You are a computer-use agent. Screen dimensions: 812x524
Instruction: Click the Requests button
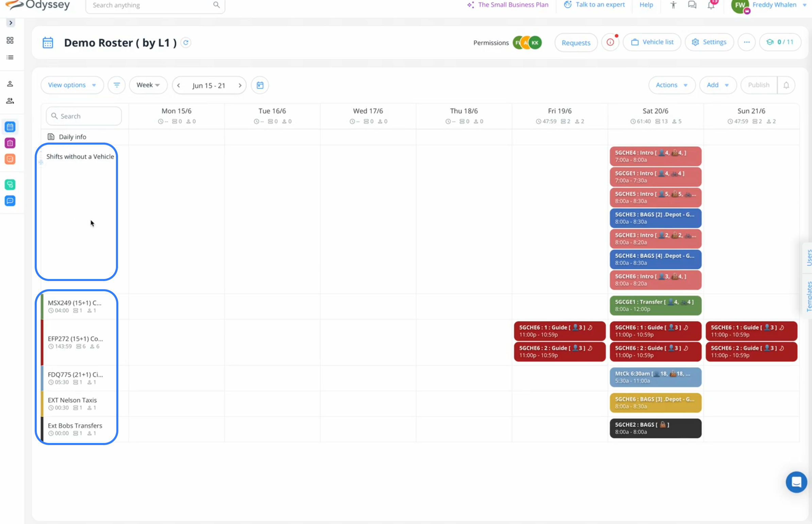coord(576,43)
